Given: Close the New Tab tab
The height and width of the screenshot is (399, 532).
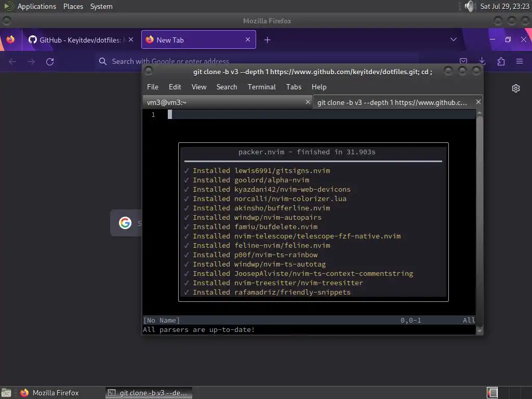Looking at the screenshot, I should point(248,39).
